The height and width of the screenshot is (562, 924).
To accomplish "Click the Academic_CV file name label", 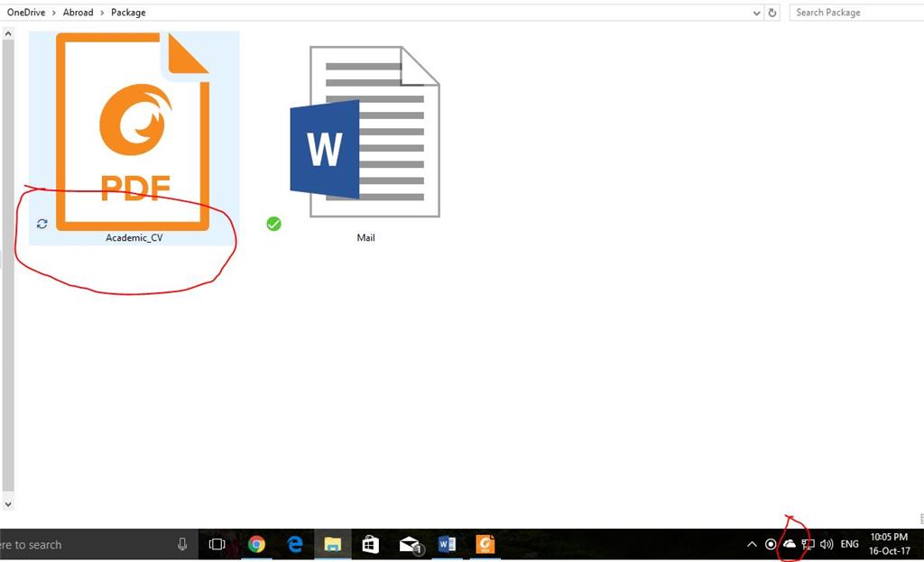I will click(134, 238).
